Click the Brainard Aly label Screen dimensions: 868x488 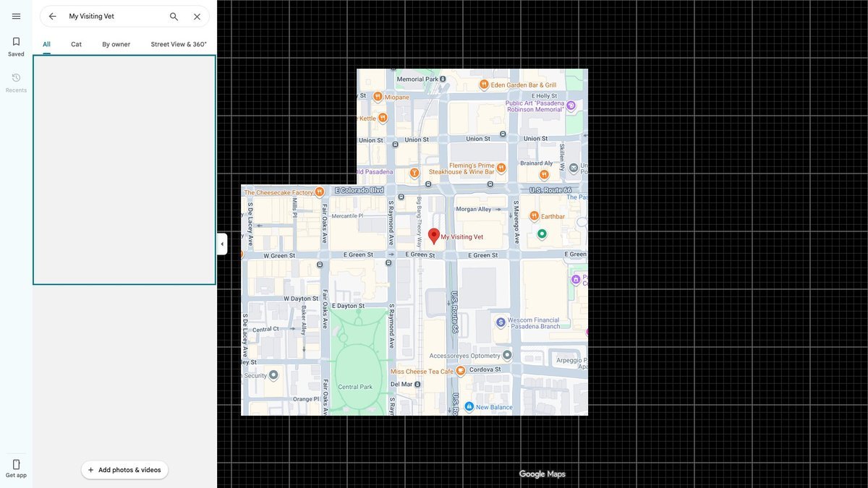537,163
